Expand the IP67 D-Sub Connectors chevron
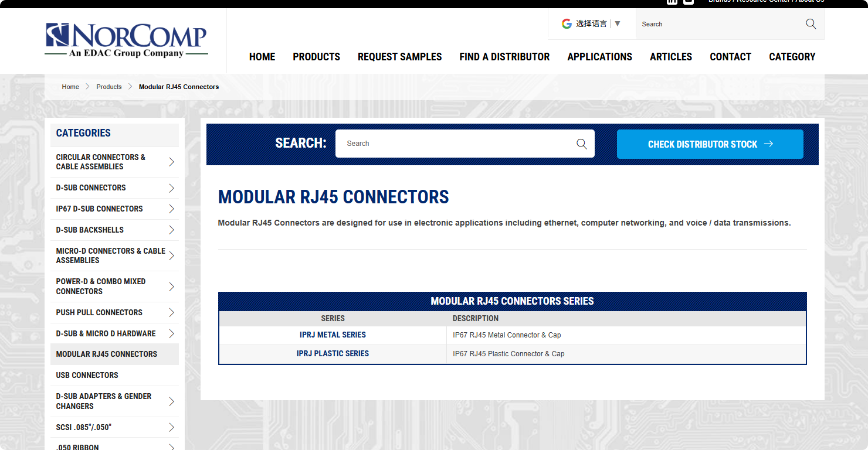This screenshot has width=868, height=450. click(171, 209)
